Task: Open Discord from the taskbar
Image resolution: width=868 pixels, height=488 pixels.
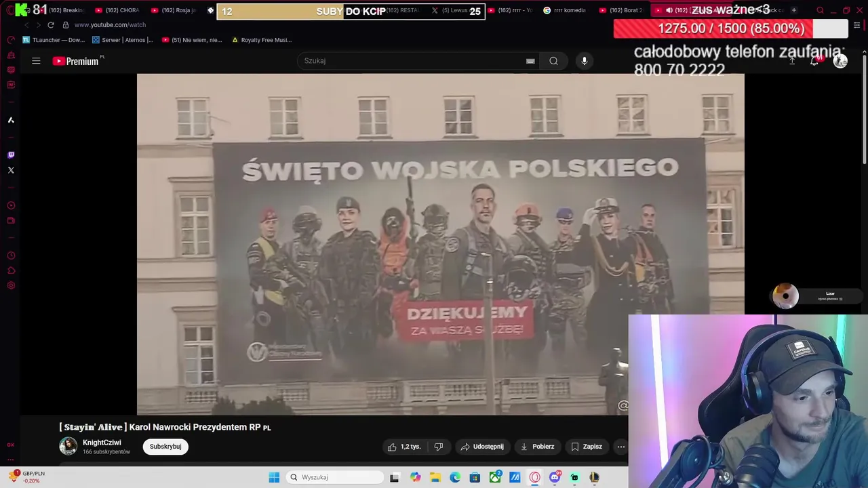Action: [x=555, y=477]
